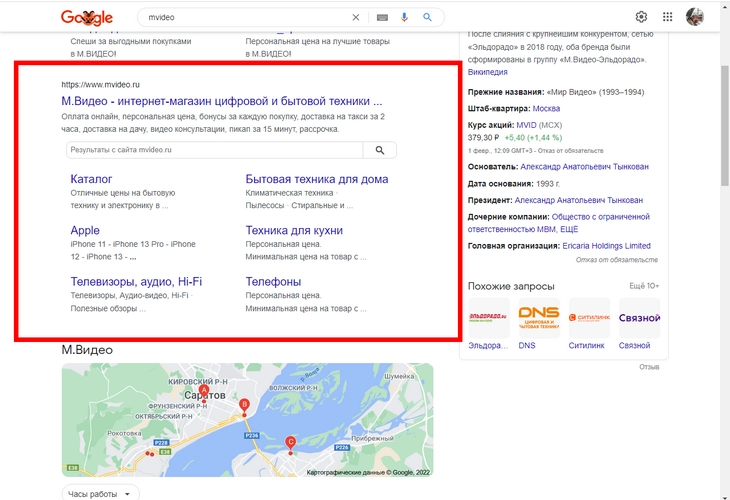Image resolution: width=730 pixels, height=500 pixels.
Task: Open the Каталог sitelink
Action: click(x=91, y=179)
